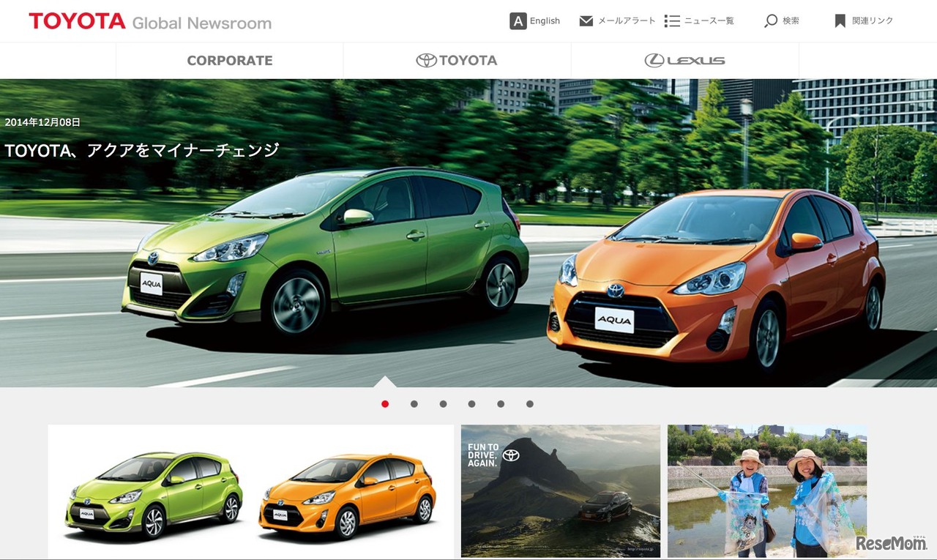Click the news list icon
This screenshot has height=560, width=937.
pyautogui.click(x=672, y=21)
